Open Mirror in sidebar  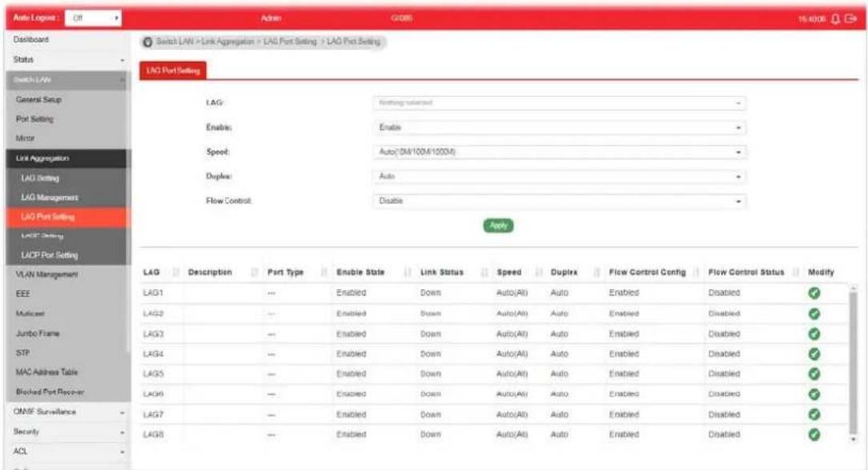coord(25,139)
